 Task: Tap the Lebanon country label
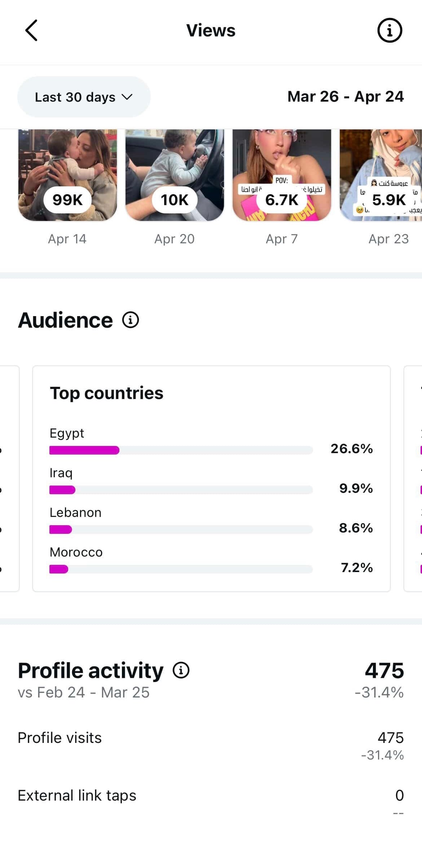tap(75, 512)
